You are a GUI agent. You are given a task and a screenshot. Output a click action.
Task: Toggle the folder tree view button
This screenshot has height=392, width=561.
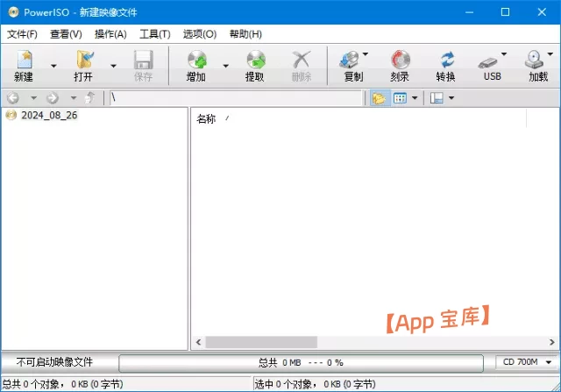379,98
